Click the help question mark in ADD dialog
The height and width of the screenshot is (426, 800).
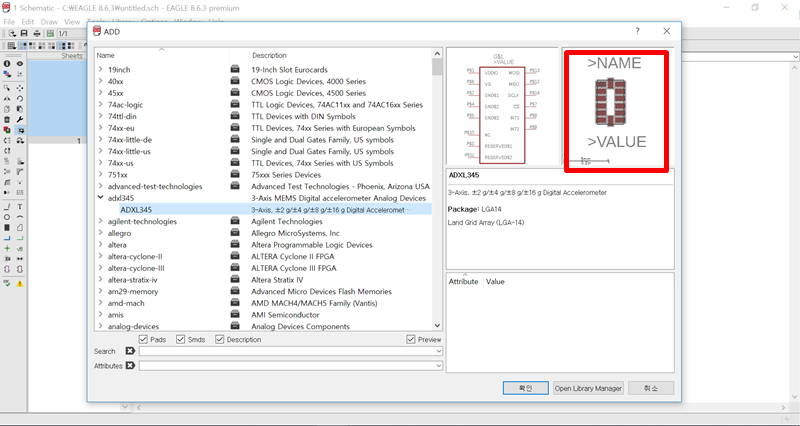coord(637,31)
